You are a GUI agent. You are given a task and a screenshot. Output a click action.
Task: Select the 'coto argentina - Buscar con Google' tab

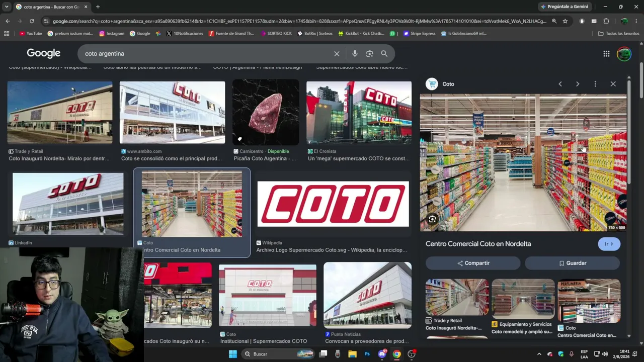pyautogui.click(x=52, y=7)
